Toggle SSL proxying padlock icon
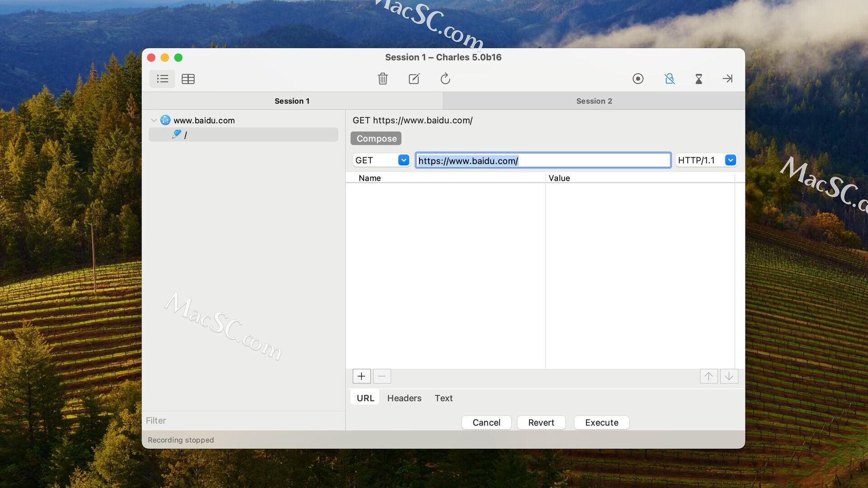This screenshot has width=868, height=488. click(670, 79)
